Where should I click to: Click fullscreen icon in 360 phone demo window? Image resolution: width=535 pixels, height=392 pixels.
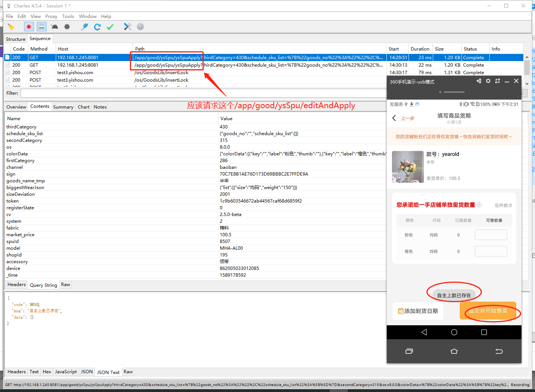[498, 81]
